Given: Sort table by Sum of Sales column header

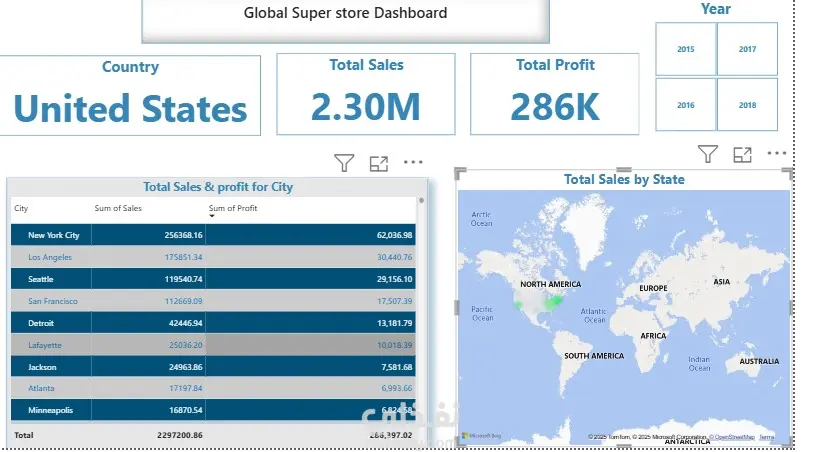Looking at the screenshot, I should click(x=118, y=208).
